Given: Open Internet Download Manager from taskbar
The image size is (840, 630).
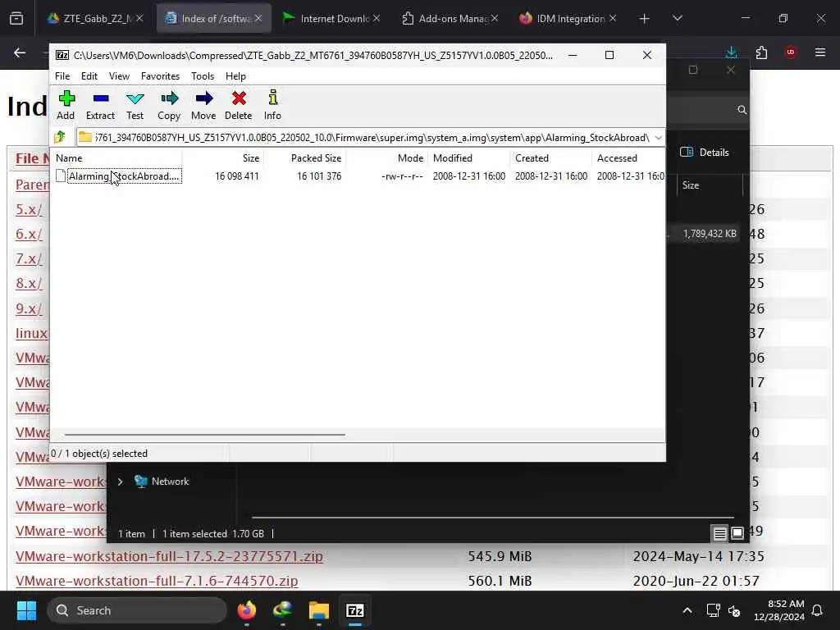Looking at the screenshot, I should [x=282, y=610].
